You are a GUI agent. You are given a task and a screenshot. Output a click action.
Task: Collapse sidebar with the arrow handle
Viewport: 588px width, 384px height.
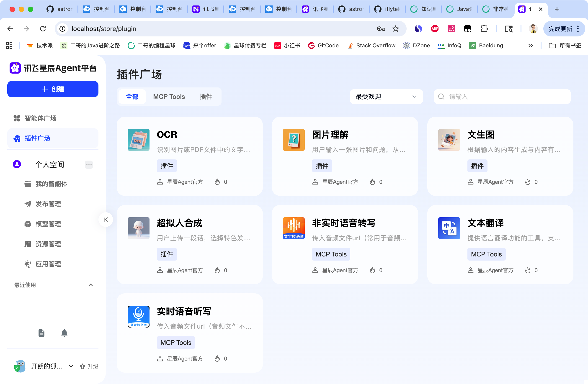pos(106,220)
